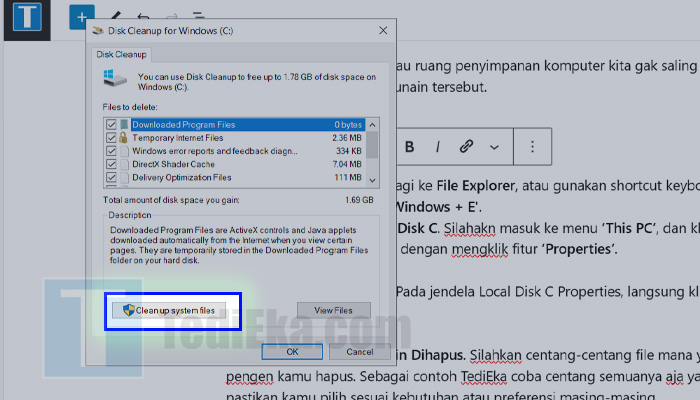Select Temporary Internet Files row text
700x400 pixels.
click(178, 138)
